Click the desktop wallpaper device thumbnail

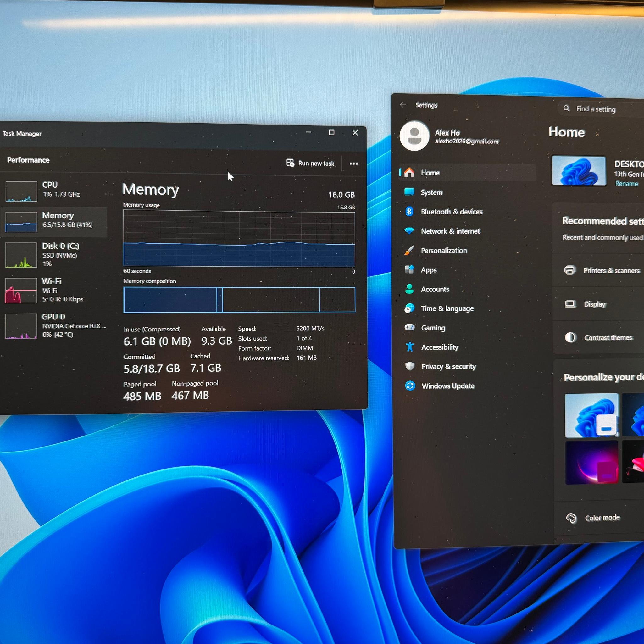[x=579, y=170]
